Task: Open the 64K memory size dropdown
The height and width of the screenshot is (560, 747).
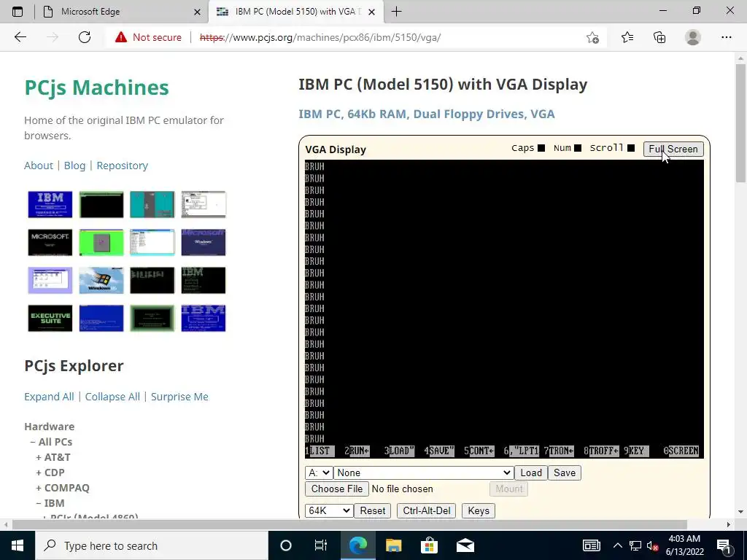Action: click(x=329, y=510)
